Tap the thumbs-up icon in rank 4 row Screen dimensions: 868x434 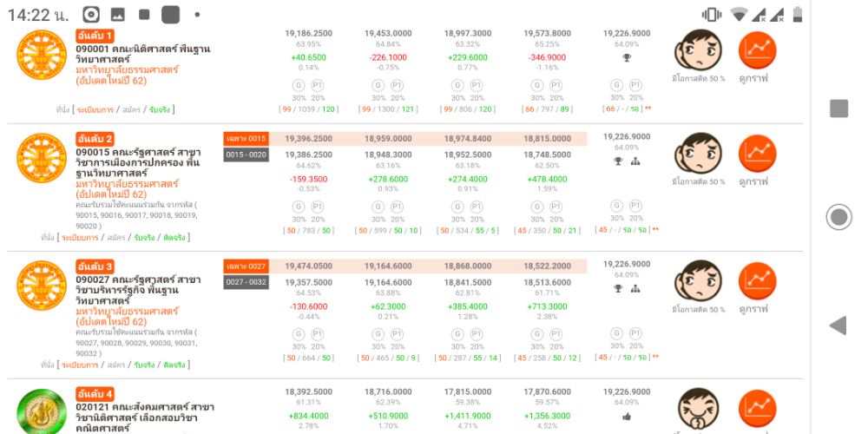tap(627, 417)
